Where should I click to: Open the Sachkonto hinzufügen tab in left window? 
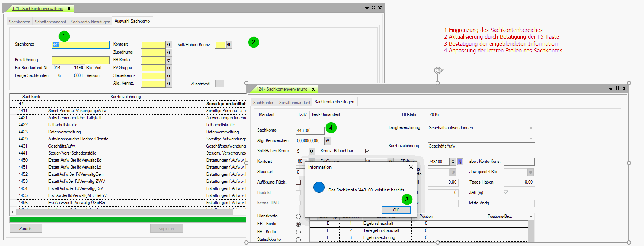point(90,22)
